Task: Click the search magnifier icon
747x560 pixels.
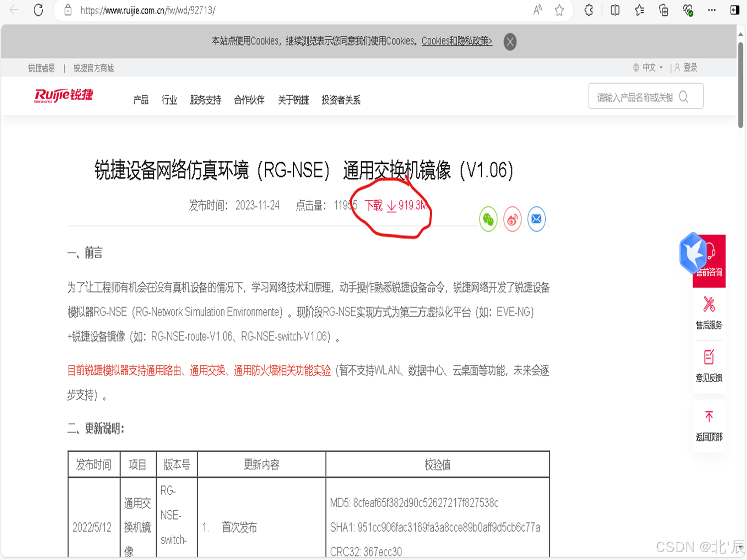Action: point(684,97)
